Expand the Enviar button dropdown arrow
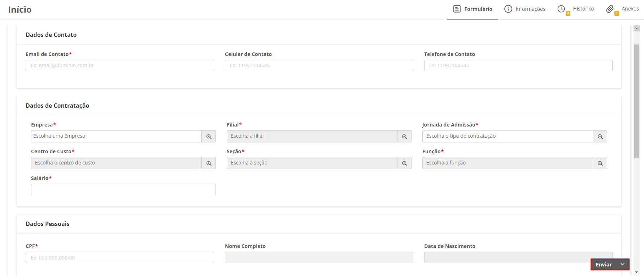Image resolution: width=644 pixels, height=278 pixels. 623,265
